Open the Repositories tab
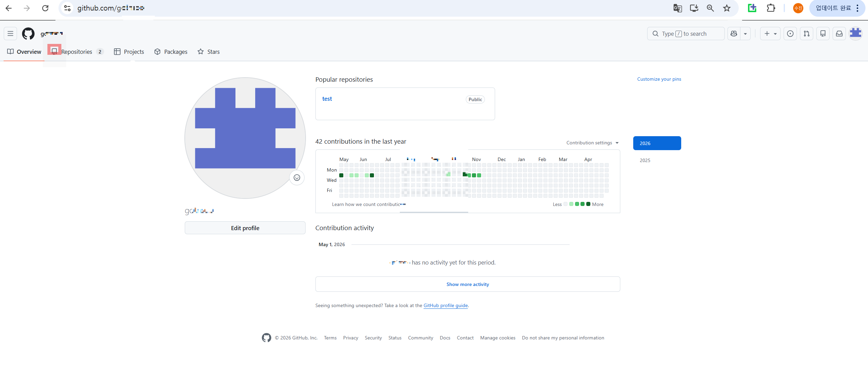The width and height of the screenshot is (868, 367). pos(77,52)
